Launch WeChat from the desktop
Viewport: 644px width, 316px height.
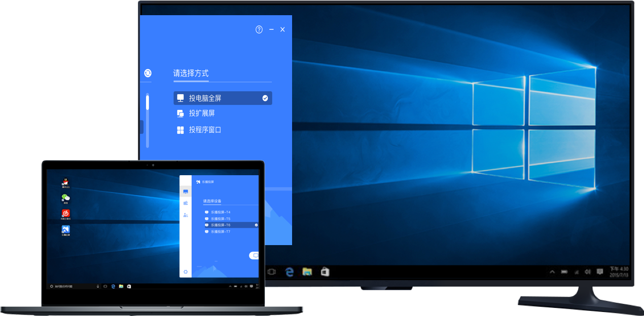[x=65, y=198]
